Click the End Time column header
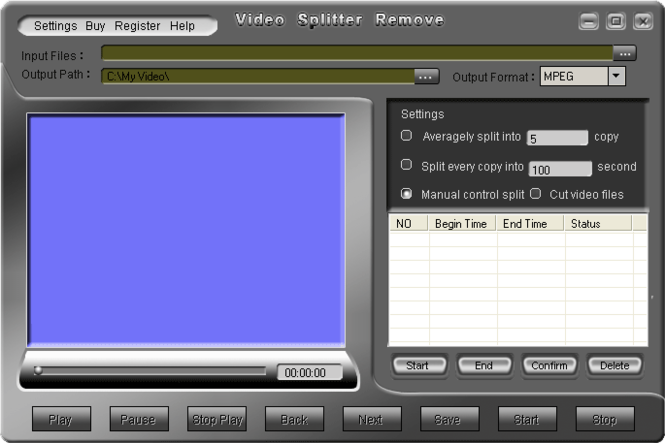Screen dimensions: 665x443 pos(530,223)
